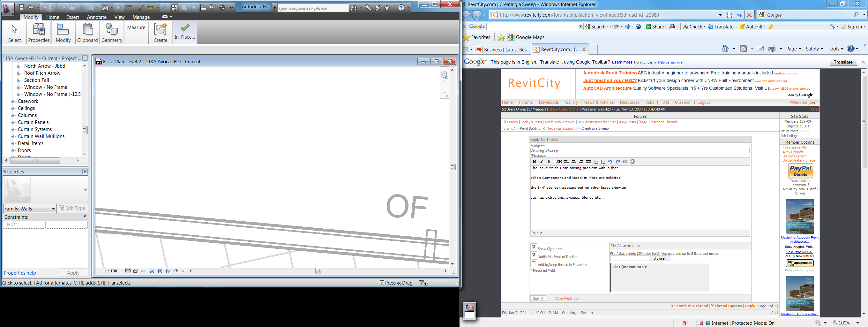
Task: Check Add to/Keep thread in Favorites
Action: [534, 263]
